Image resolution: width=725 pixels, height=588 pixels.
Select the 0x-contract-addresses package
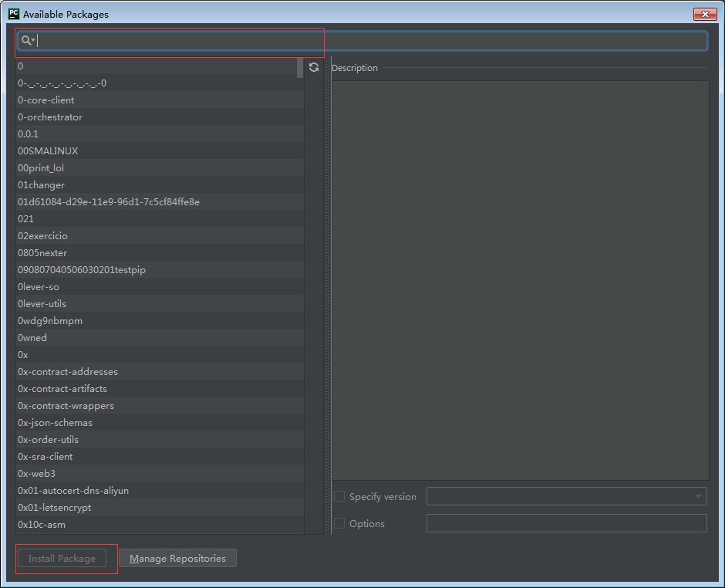160,372
